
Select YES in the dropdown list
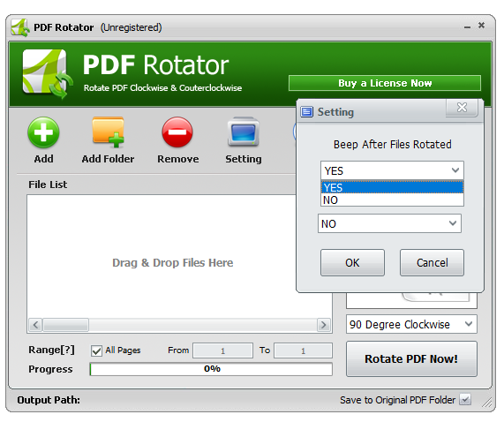tap(392, 187)
